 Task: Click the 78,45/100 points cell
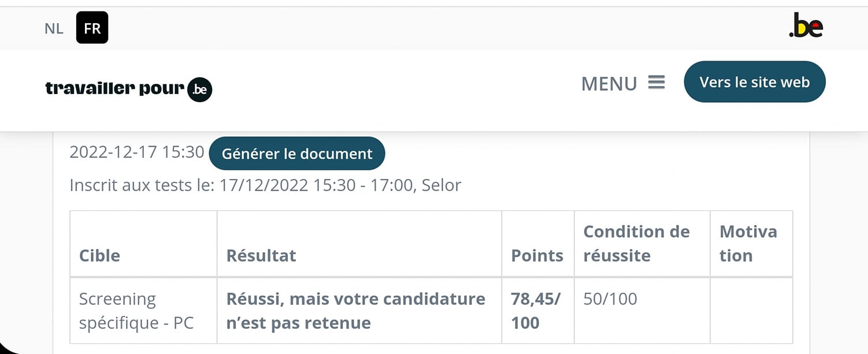pos(535,311)
